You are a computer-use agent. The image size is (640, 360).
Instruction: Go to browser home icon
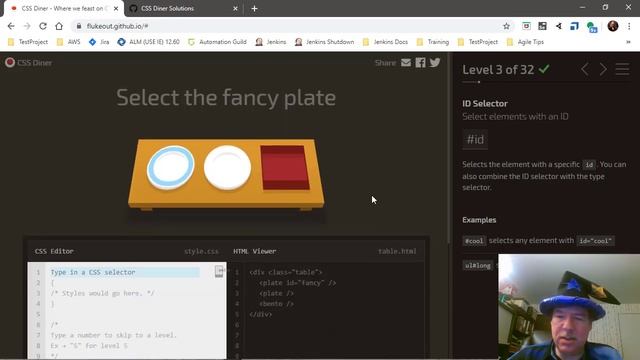(x=59, y=26)
